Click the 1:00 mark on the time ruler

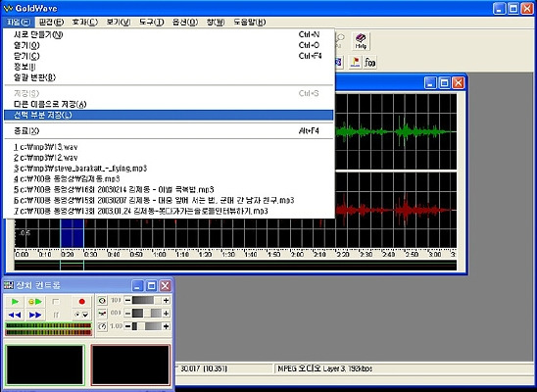[160, 255]
